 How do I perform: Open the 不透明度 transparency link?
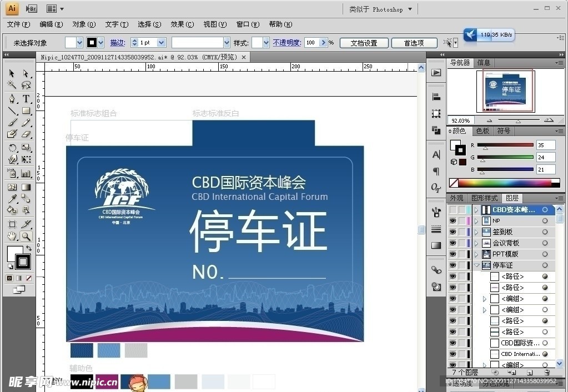[287, 43]
